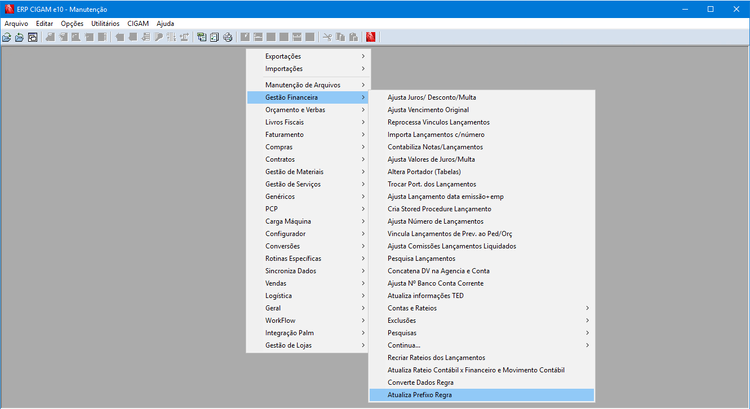Click the checklist document toolbar icon
The image size is (750, 409).
tap(214, 37)
